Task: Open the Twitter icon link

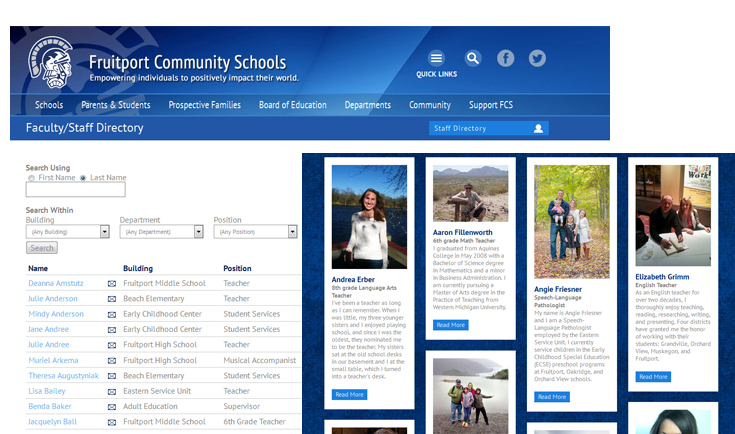Action: coord(537,59)
